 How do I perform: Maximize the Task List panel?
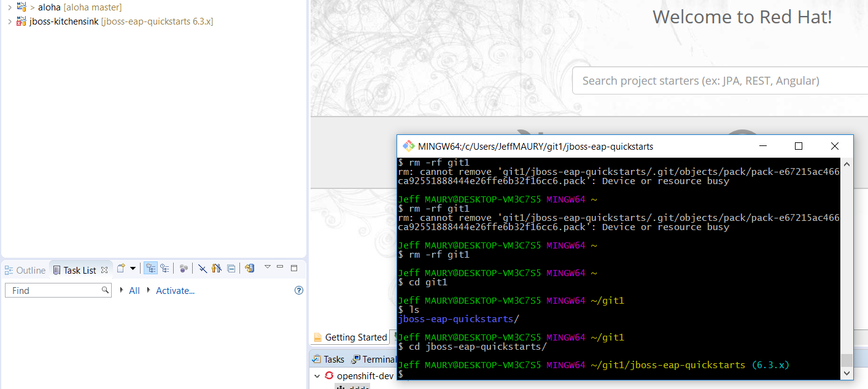(294, 268)
